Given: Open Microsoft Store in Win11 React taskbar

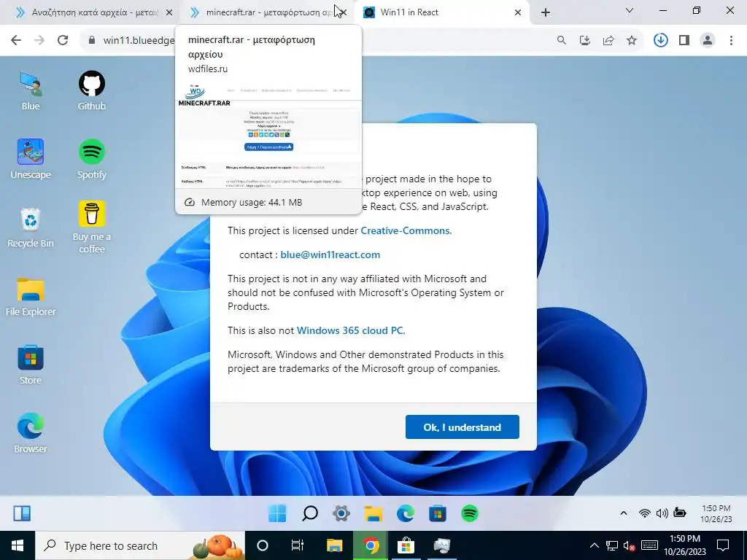Looking at the screenshot, I should pos(438,513).
